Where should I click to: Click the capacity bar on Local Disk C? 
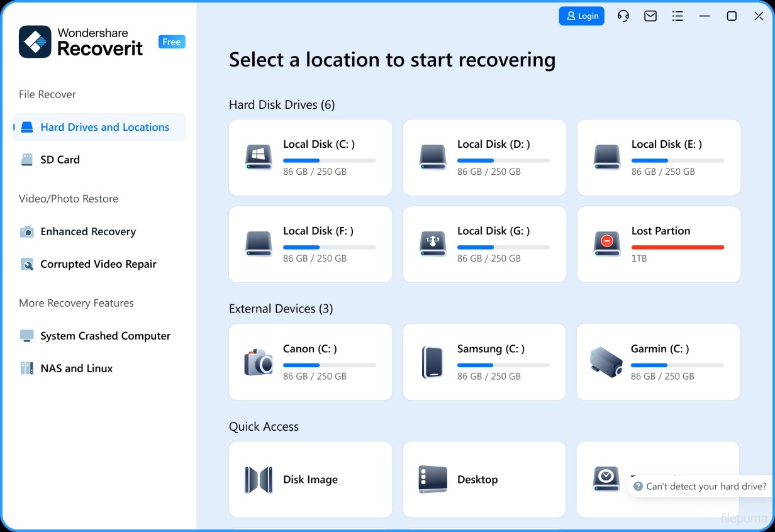pos(330,160)
